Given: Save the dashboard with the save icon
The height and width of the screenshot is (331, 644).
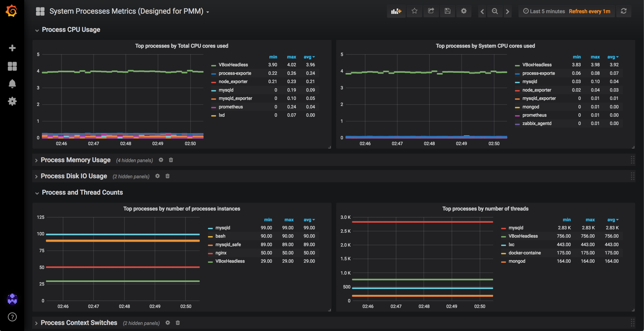Looking at the screenshot, I should (x=448, y=11).
